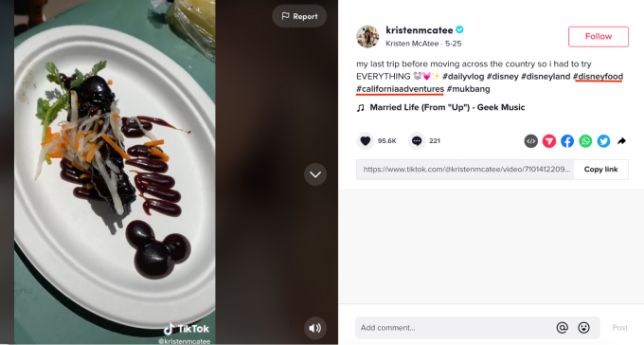Open the emoji picker smiley

[583, 328]
